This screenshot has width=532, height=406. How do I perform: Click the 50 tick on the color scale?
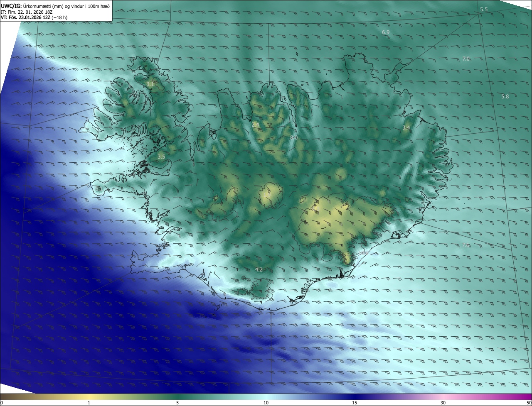pyautogui.click(x=529, y=403)
